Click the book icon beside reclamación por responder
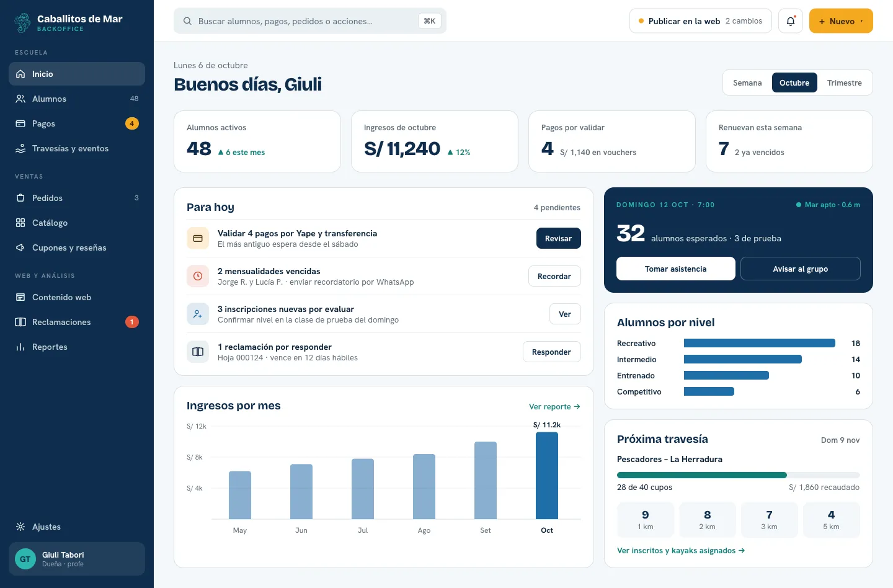893x588 pixels. coord(198,352)
